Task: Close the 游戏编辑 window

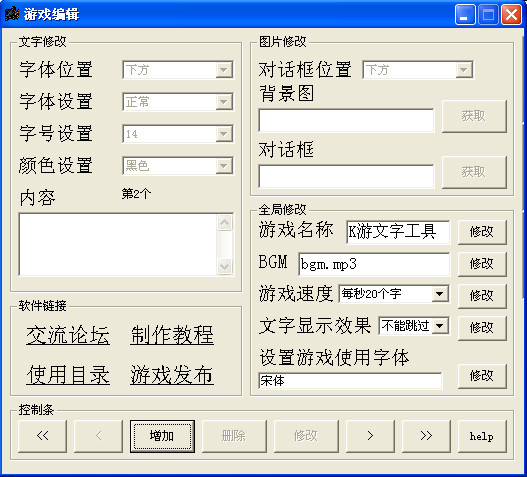Action: pyautogui.click(x=511, y=14)
